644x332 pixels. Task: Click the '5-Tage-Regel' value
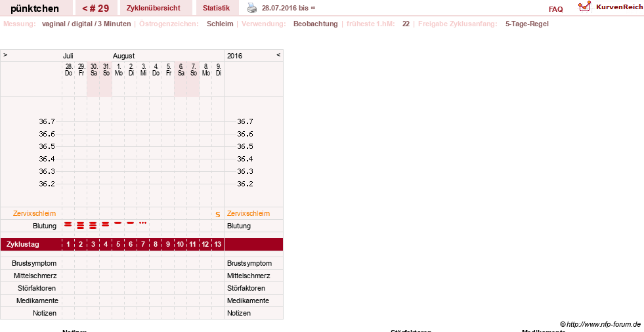click(527, 24)
